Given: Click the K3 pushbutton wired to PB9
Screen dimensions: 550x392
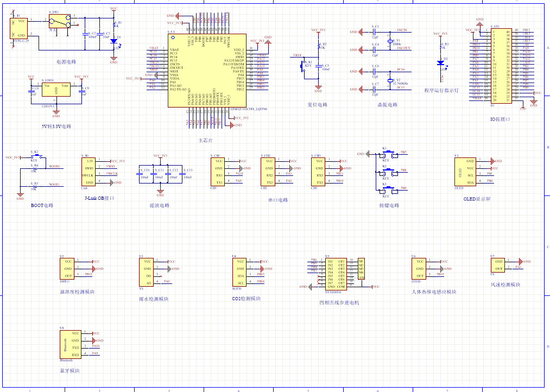Looking at the screenshot, I should (389, 190).
